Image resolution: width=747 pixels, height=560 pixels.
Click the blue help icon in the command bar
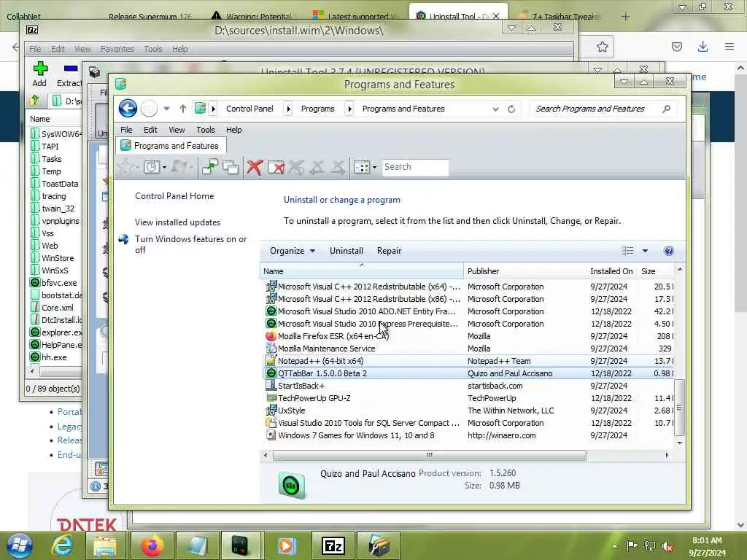click(x=668, y=251)
